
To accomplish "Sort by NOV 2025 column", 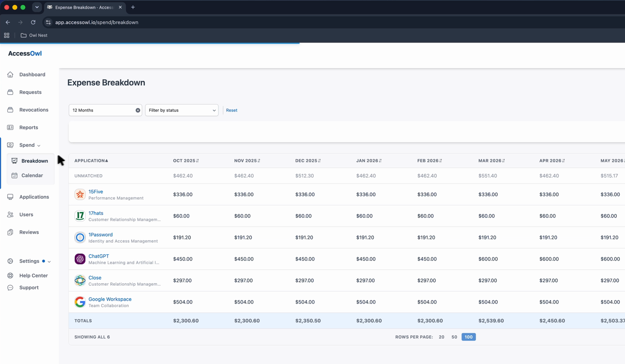I will click(247, 161).
